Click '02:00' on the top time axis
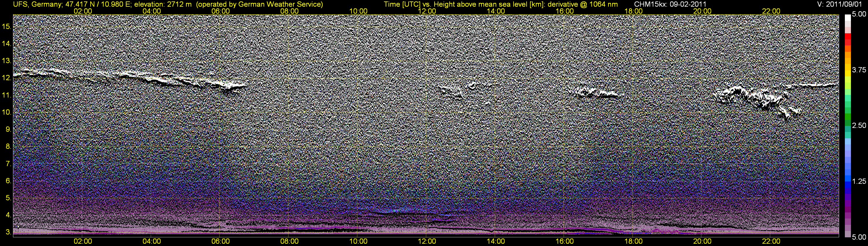The height and width of the screenshot is (246, 868). pos(83,11)
